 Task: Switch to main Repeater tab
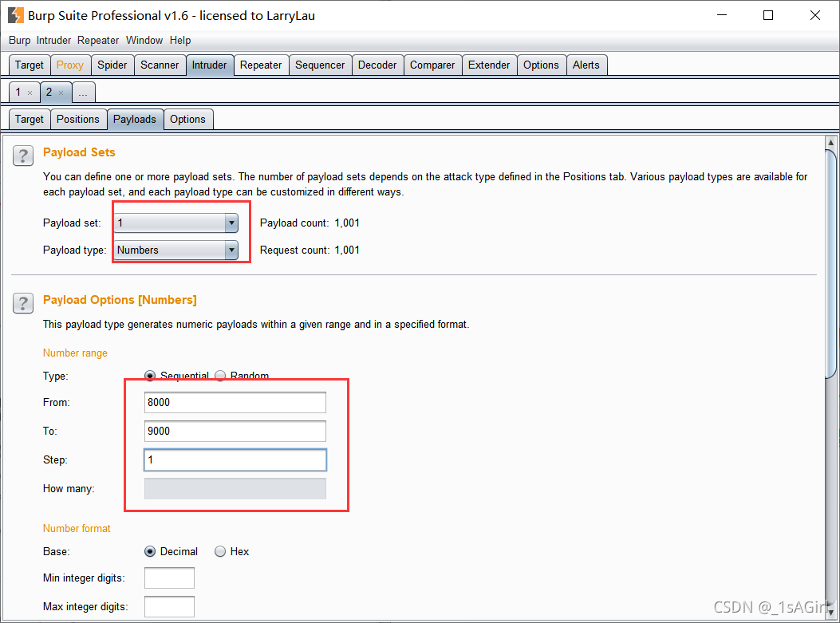tap(261, 65)
